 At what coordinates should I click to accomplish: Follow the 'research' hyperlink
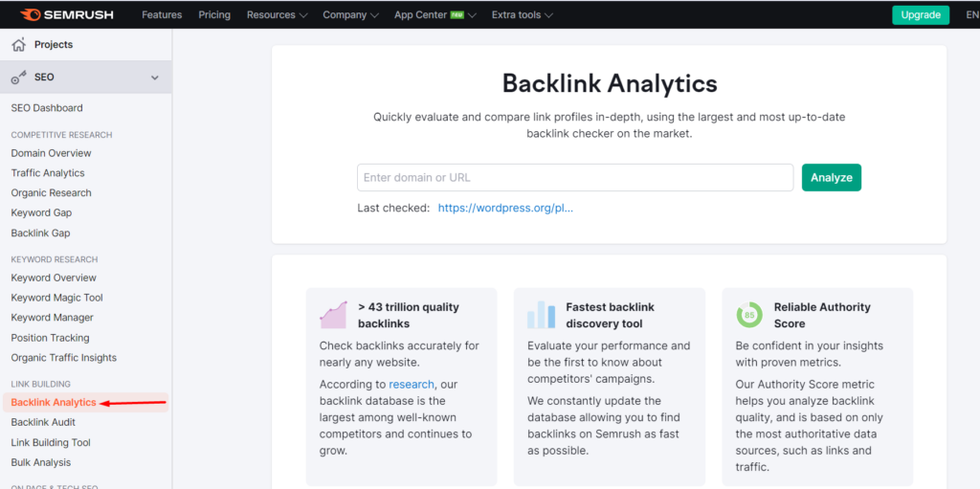tap(412, 384)
